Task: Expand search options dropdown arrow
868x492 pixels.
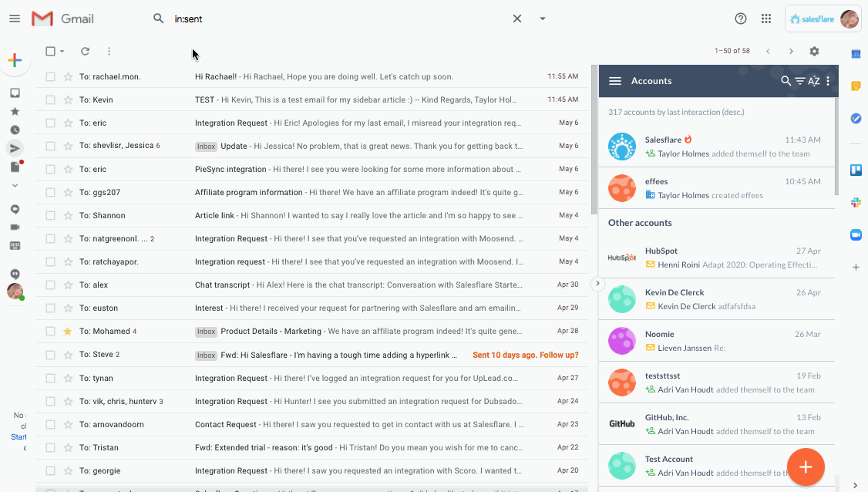Action: pos(543,19)
